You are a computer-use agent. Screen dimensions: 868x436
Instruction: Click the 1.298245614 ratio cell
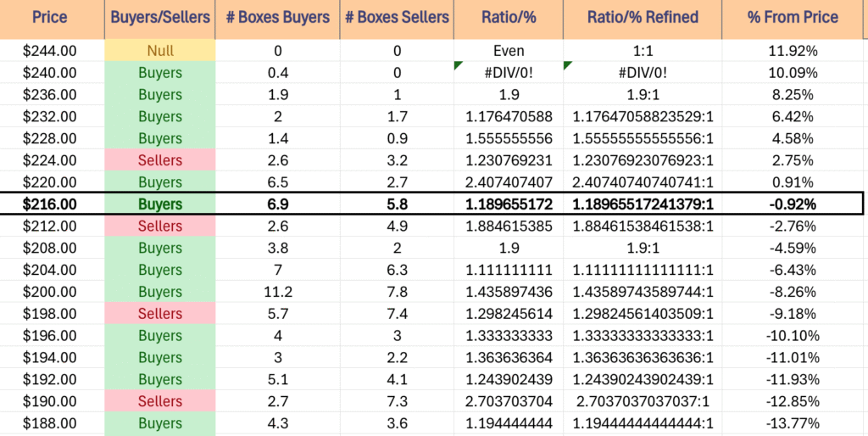pos(509,314)
